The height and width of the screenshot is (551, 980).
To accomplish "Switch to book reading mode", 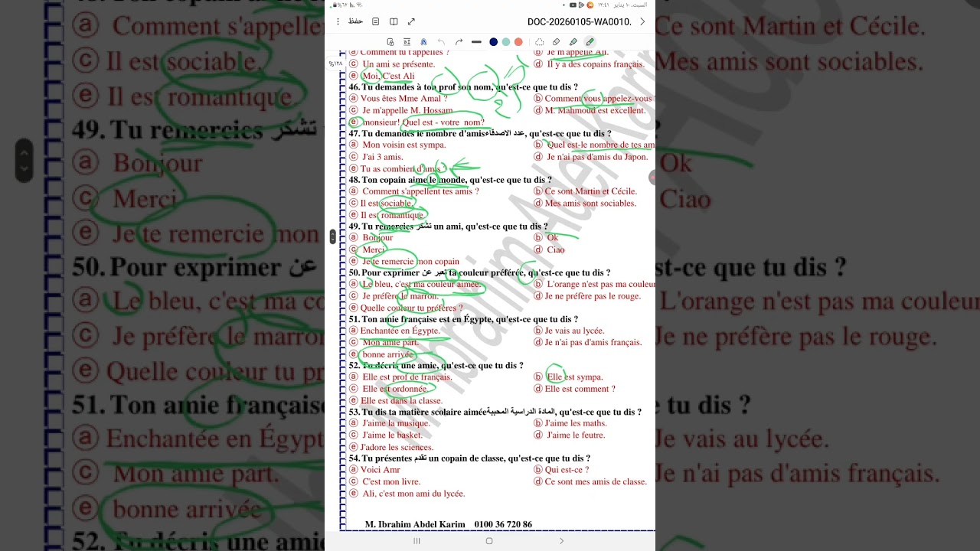I will (394, 21).
